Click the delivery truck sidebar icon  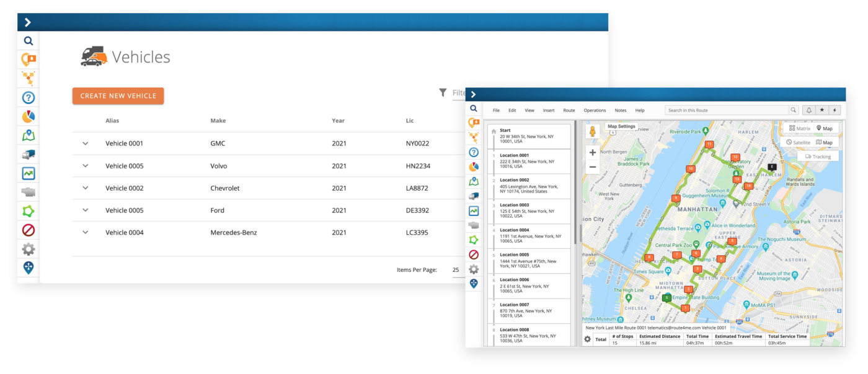(29, 154)
